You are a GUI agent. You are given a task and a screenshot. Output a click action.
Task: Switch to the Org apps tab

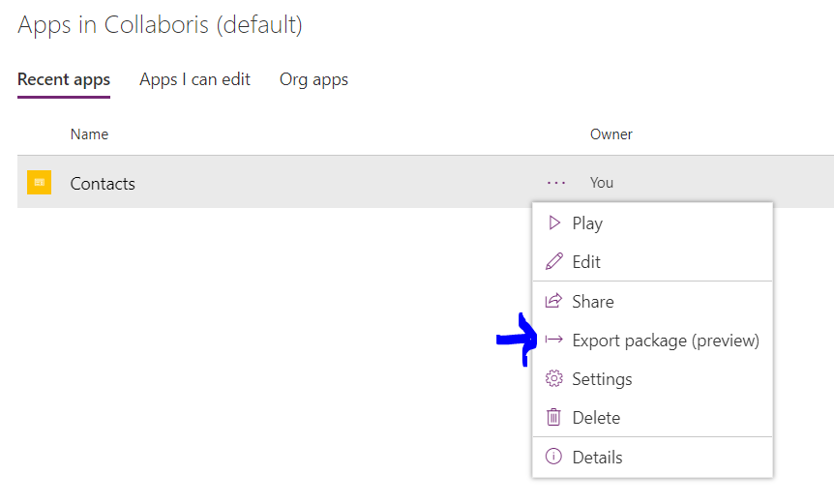point(313,79)
